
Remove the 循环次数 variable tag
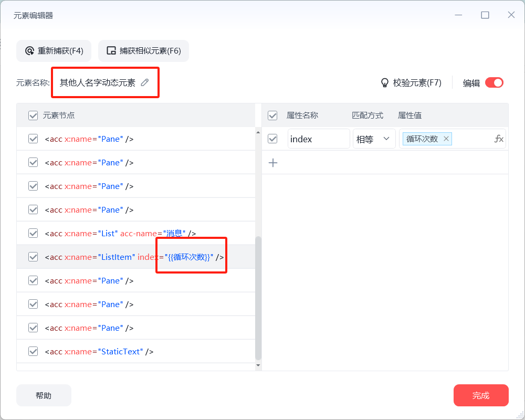pyautogui.click(x=446, y=139)
